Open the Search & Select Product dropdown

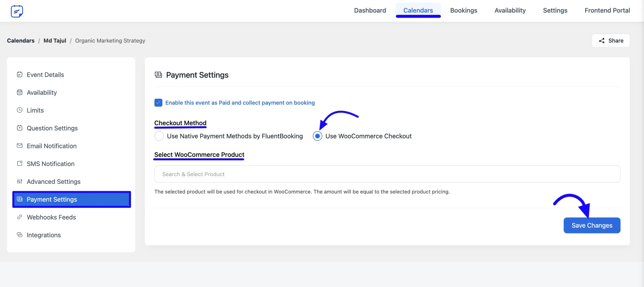tap(387, 174)
